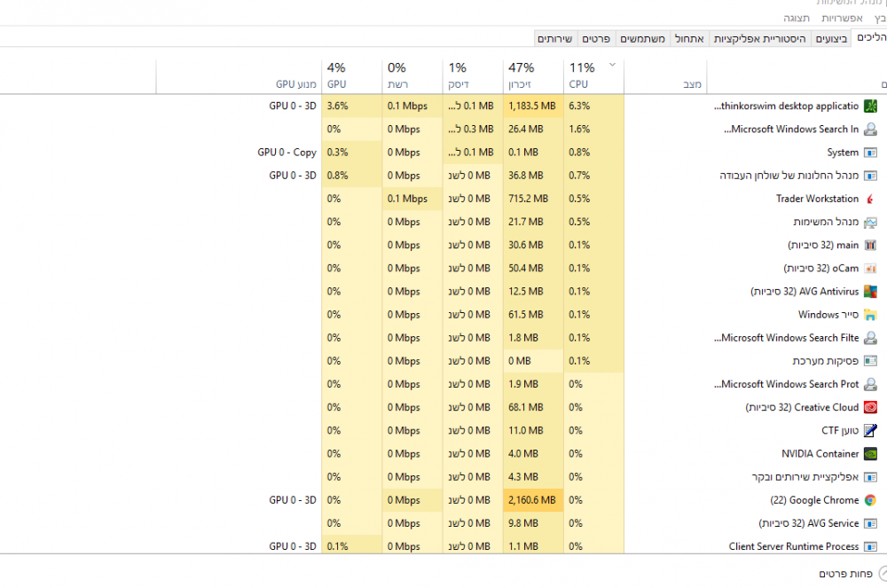Select the 2,160.6 MB memory value
The width and height of the screenshot is (887, 588).
tap(533, 500)
